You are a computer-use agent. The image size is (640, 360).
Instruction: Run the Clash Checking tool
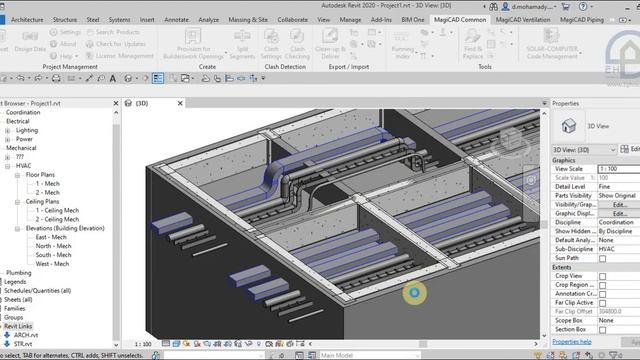click(297, 36)
